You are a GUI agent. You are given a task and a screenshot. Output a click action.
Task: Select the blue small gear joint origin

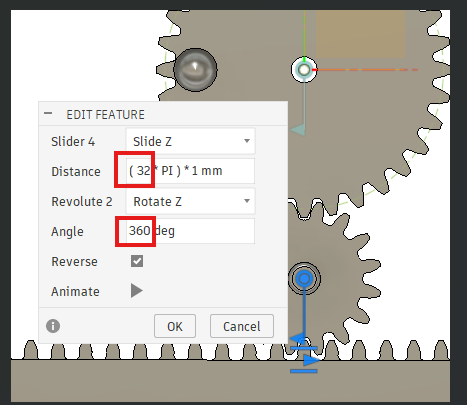click(304, 279)
